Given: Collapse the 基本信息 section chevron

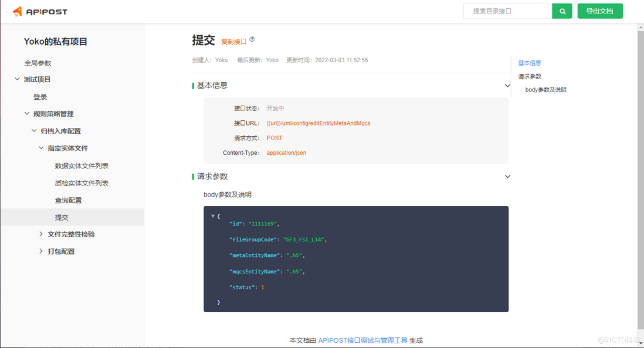Looking at the screenshot, I should click(508, 86).
